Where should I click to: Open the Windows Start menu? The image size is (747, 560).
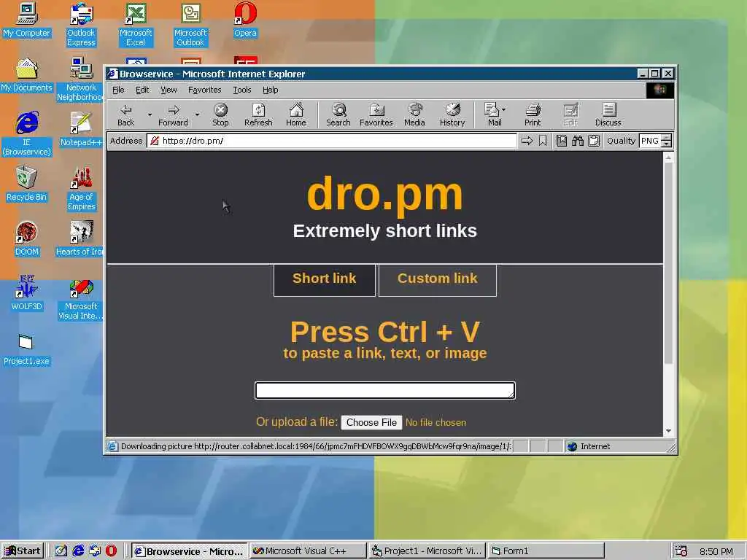point(23,551)
